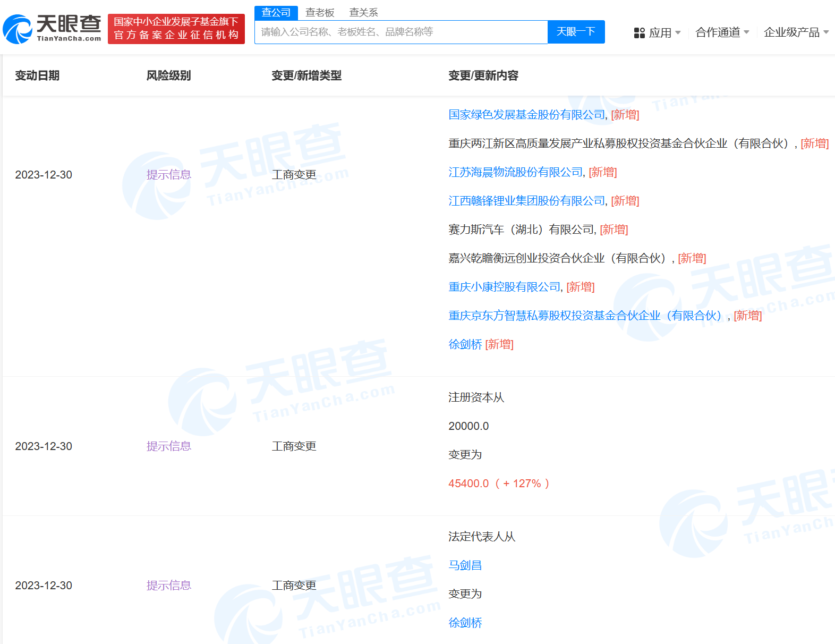Select 嘉兴乾瞻衡远创业投资合伙企业 entry
Viewport: 835px width, 644px height.
(x=560, y=258)
